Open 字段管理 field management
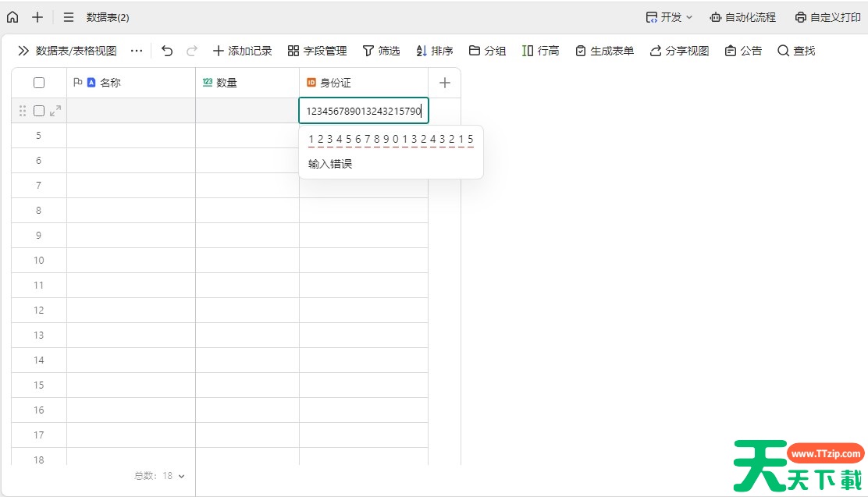This screenshot has height=497, width=868. 317,51
